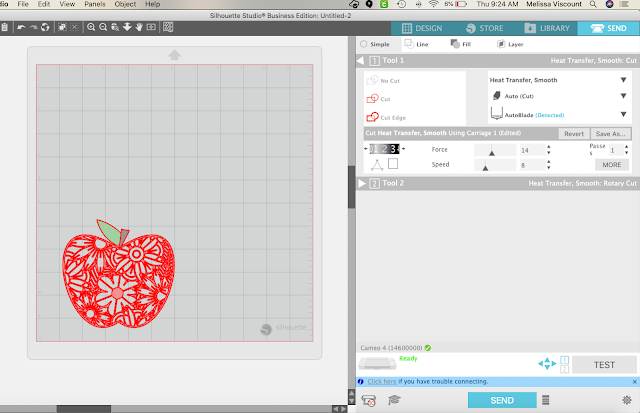Redo the last undone action

[33, 27]
